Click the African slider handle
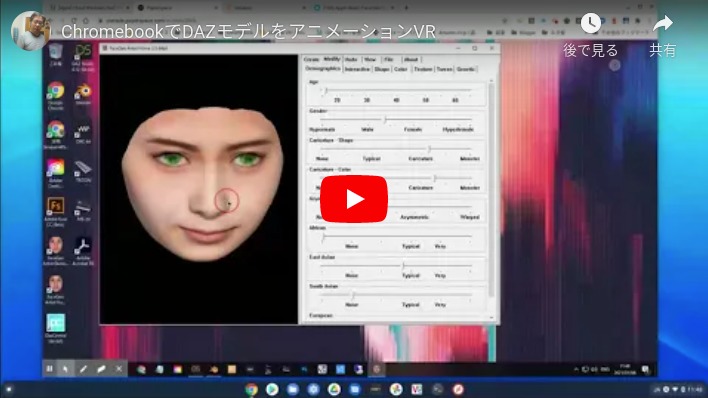Screen dimensions: 708x398 pos(323,236)
